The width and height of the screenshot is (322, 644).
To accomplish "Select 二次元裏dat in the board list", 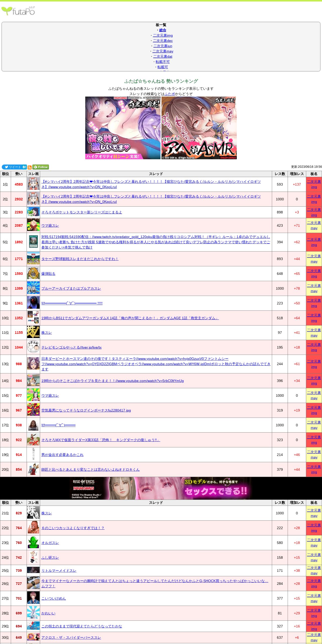I will [x=163, y=56].
